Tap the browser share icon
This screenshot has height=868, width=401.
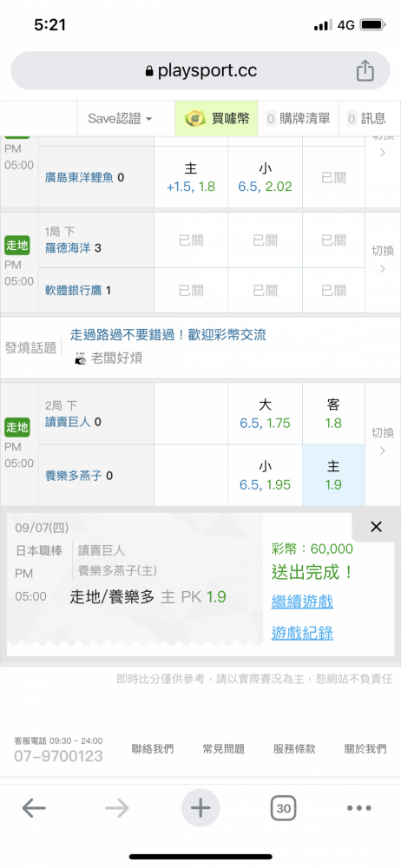tap(365, 70)
